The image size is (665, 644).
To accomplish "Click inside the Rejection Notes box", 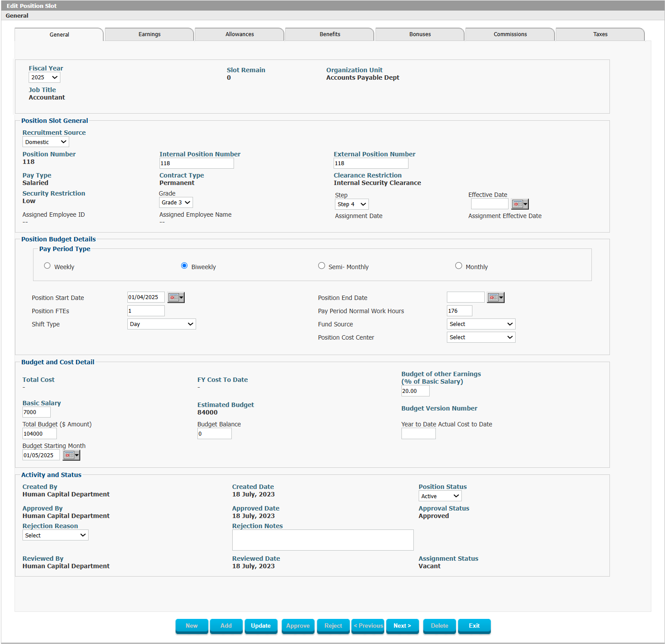I will pyautogui.click(x=322, y=540).
